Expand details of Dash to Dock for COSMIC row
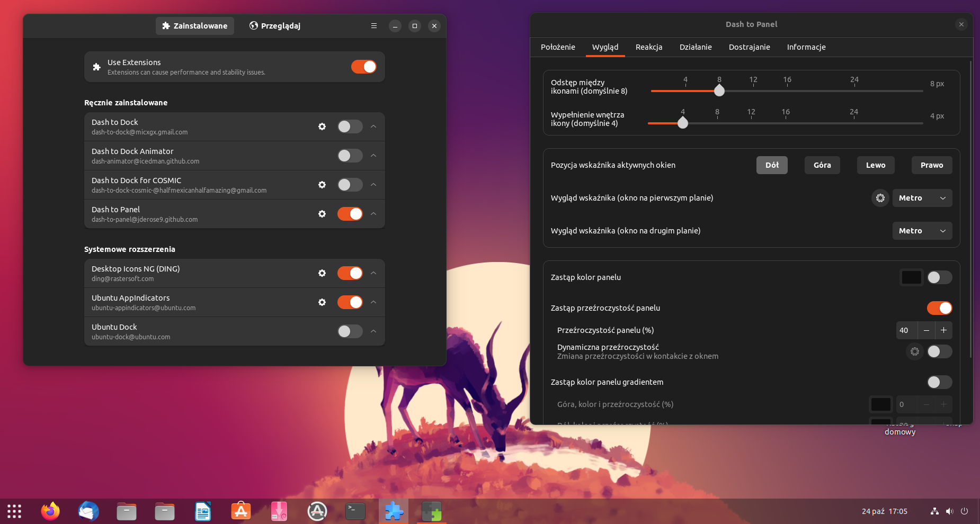This screenshot has height=524, width=980. coord(373,185)
